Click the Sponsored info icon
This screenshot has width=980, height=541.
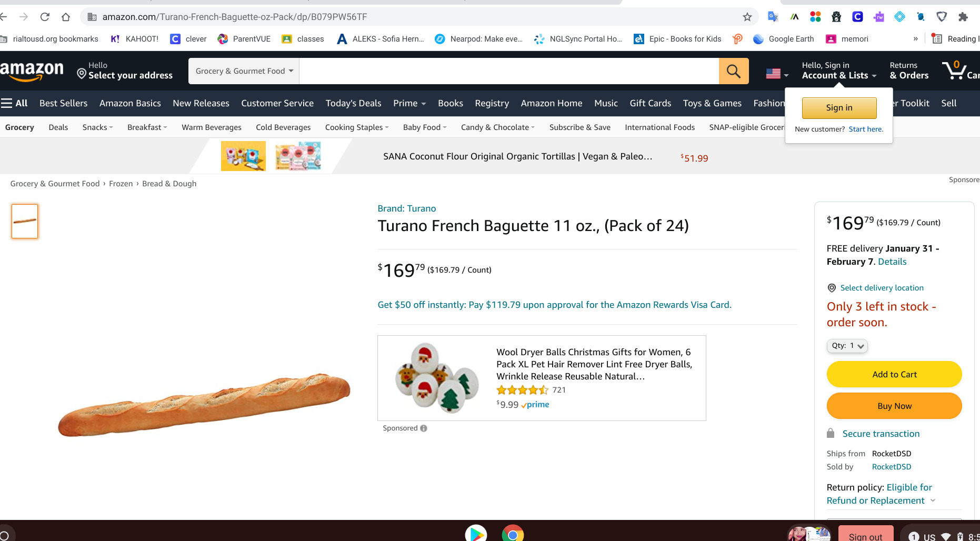424,428
